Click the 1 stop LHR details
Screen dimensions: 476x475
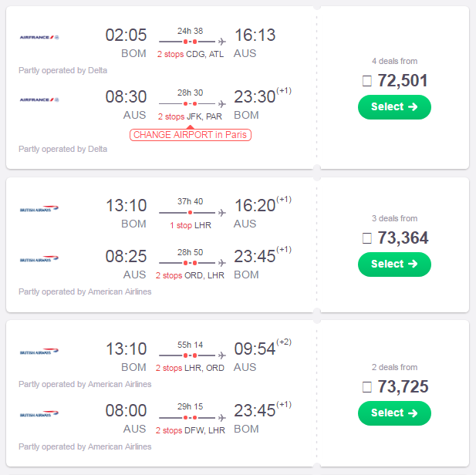coord(191,225)
